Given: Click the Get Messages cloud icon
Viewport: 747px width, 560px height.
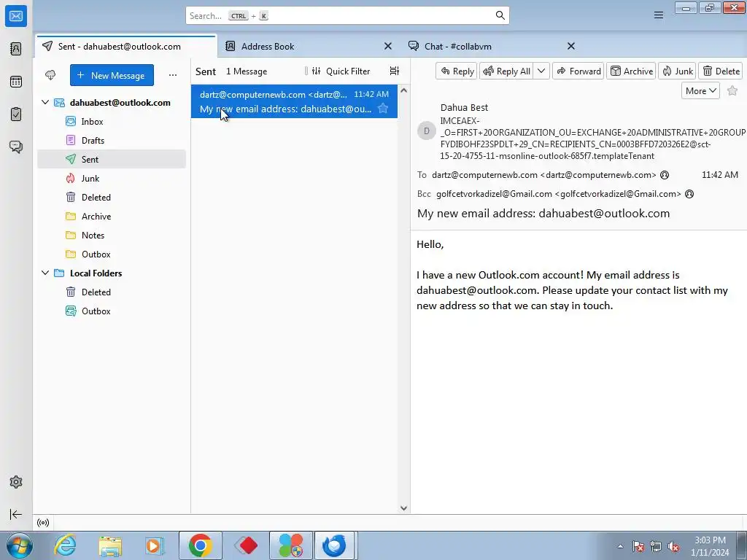Looking at the screenshot, I should pos(50,75).
